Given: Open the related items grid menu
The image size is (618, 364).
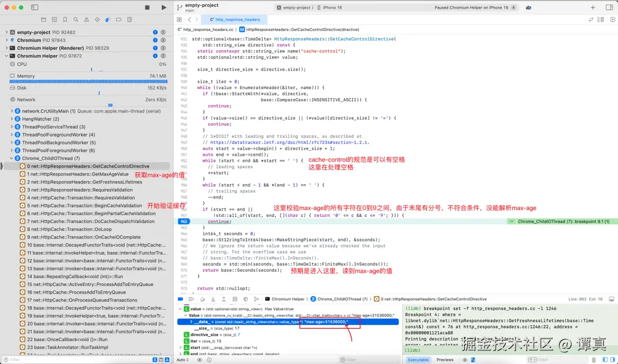Looking at the screenshot, I should point(179,19).
